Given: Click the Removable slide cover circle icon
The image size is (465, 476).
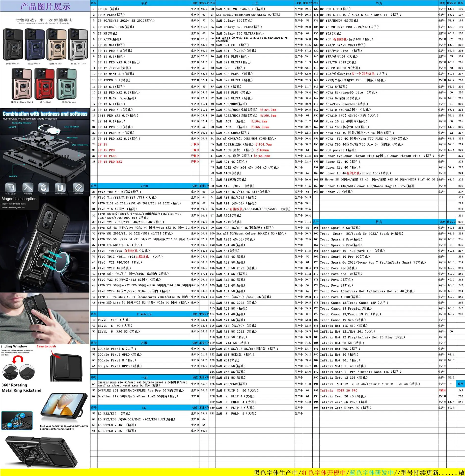Looking at the screenshot, I should pyautogui.click(x=10, y=372).
